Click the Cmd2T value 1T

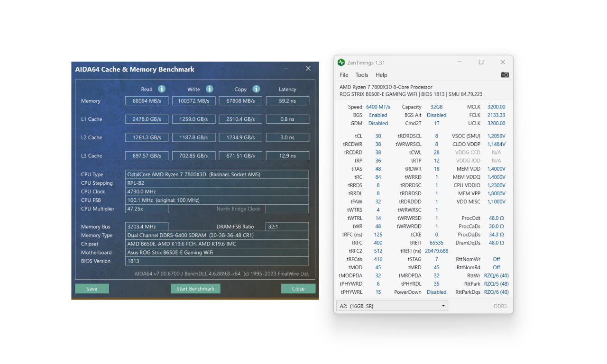tap(436, 123)
